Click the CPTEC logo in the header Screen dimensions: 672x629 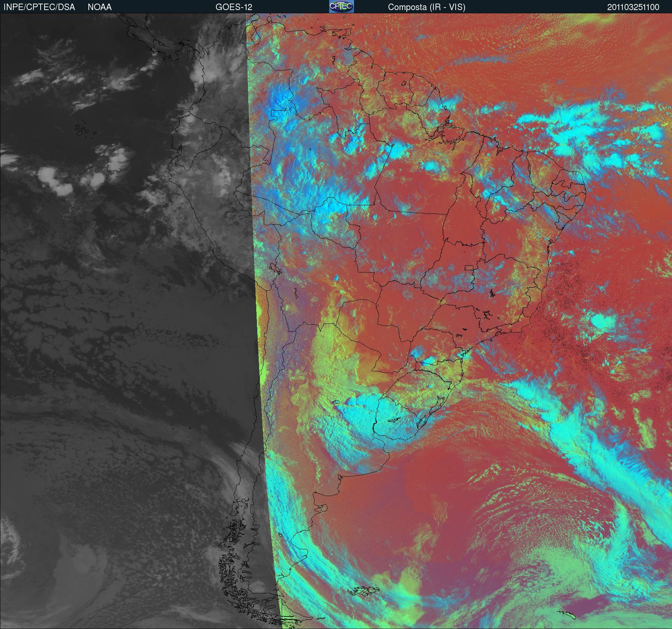(341, 6)
